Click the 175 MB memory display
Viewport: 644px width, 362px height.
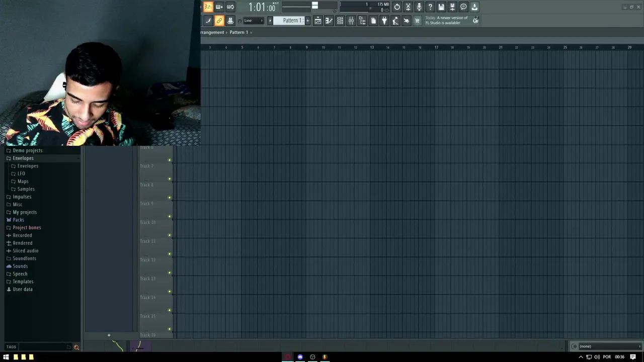tap(383, 5)
